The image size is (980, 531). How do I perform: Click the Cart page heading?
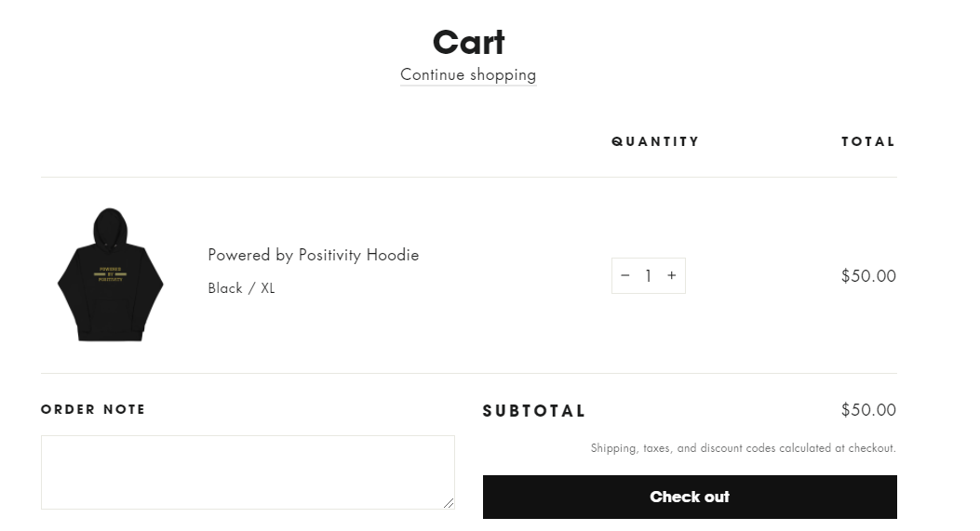click(x=468, y=42)
